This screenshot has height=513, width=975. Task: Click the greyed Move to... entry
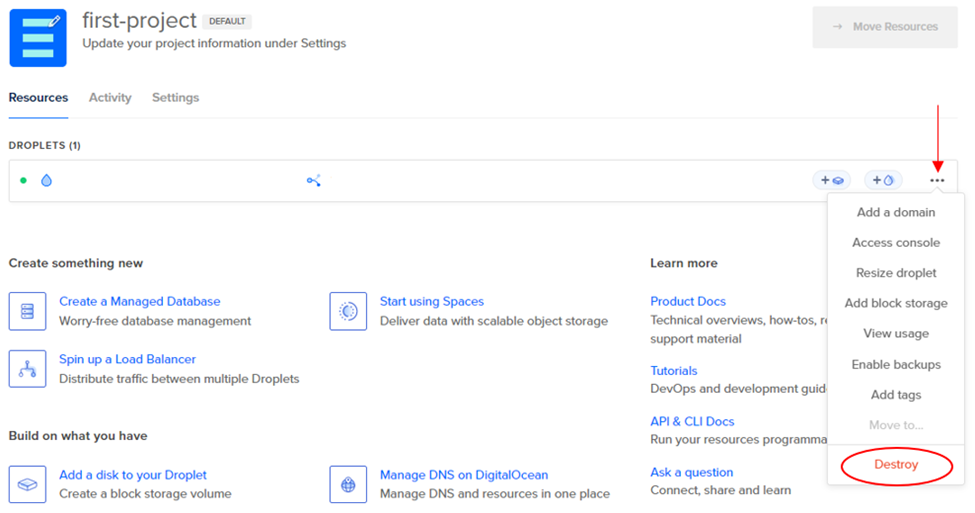click(896, 425)
